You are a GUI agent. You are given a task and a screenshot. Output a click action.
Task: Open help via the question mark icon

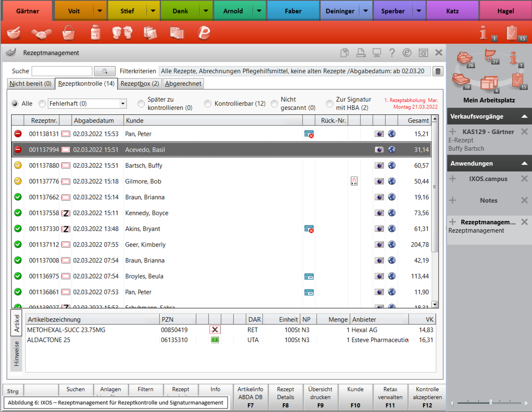click(x=392, y=53)
